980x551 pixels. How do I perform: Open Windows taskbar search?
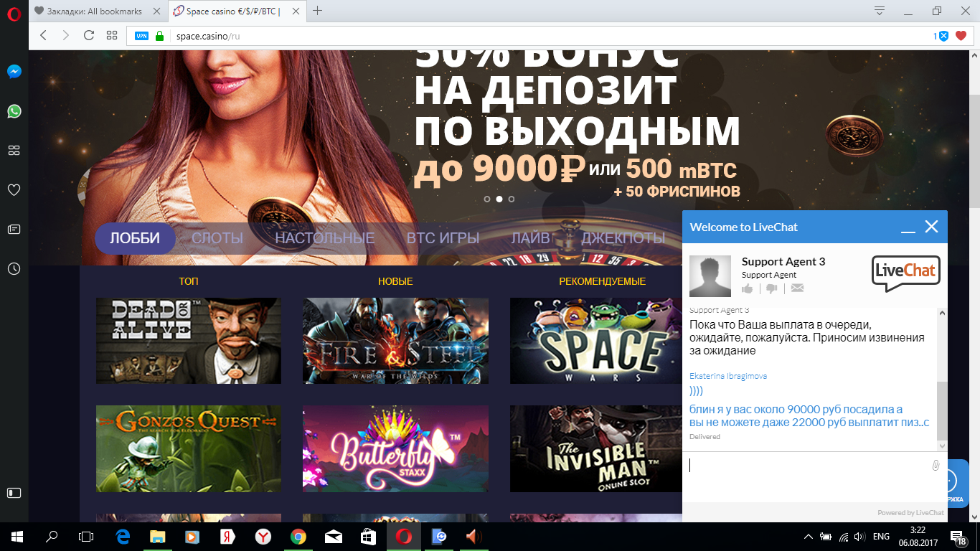pyautogui.click(x=52, y=536)
